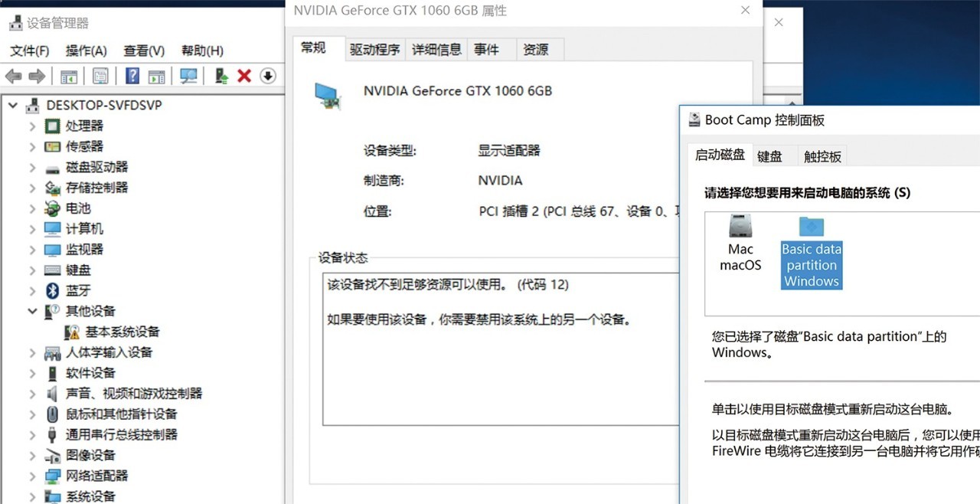Close the NVIDIA GeForce GTX 1060 properties dialog
Screen dimensions: 980x504
tap(745, 11)
